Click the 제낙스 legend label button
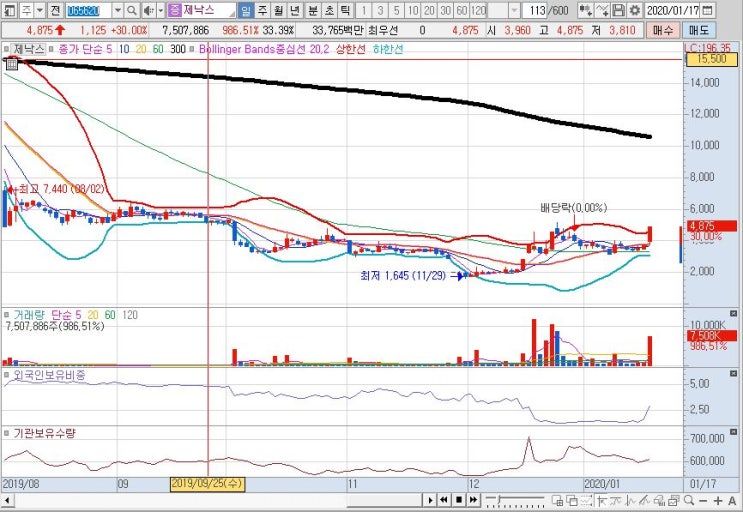The height and width of the screenshot is (512, 743). (x=28, y=49)
